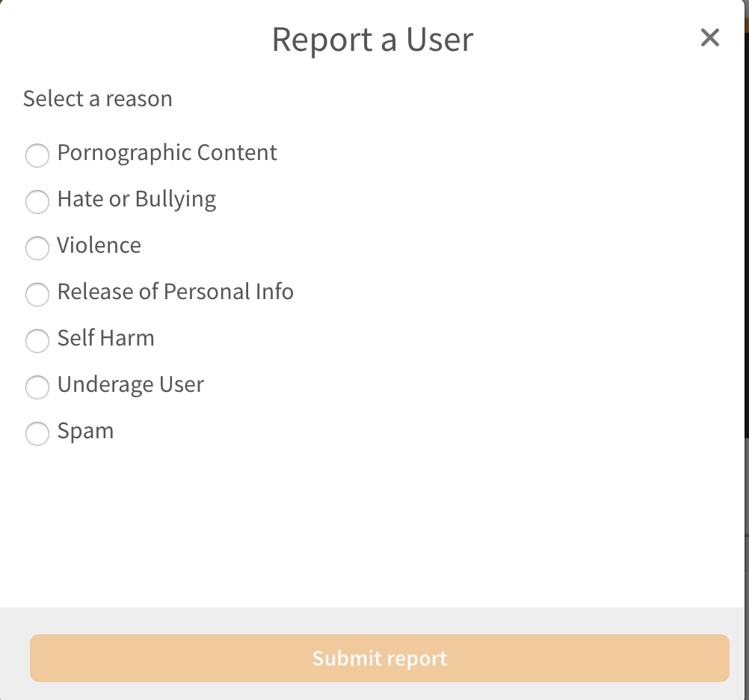Choose the Hate or Bullying radio circle
749x700 pixels.
pyautogui.click(x=37, y=201)
